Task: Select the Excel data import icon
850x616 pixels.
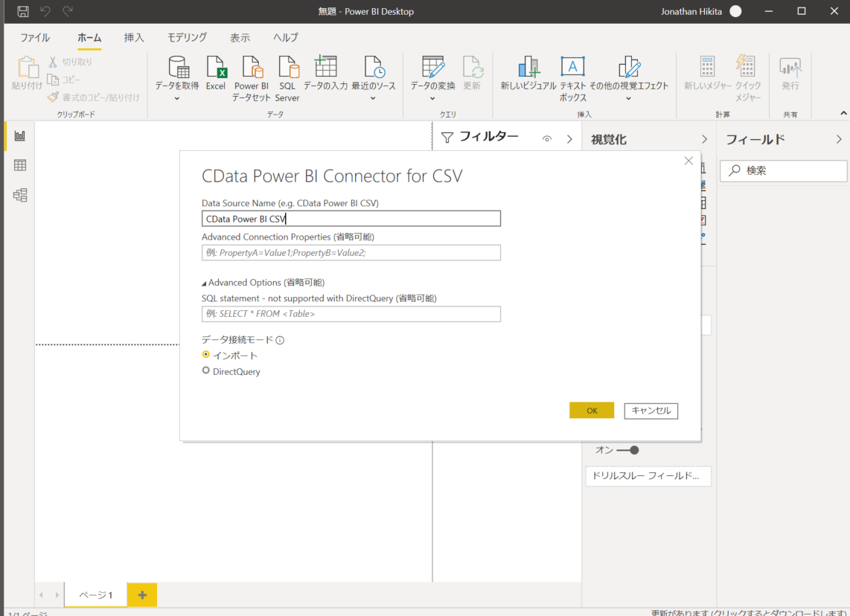Action: 216,71
